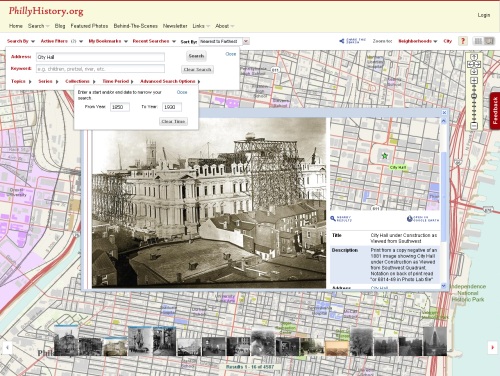Click the green star marker on mini map
The image size is (500, 376).
click(385, 156)
